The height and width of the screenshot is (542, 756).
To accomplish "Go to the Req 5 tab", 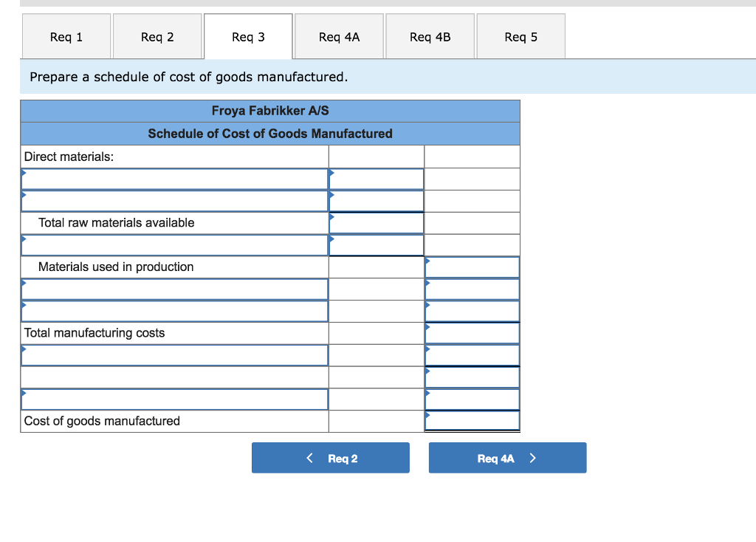I will point(520,37).
